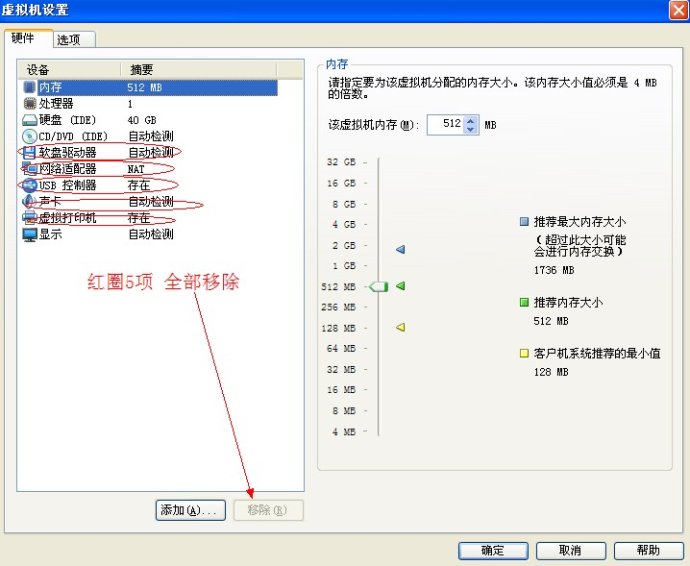690x566 pixels.
Task: Click the memory chip icon for 内存
Action: (29, 87)
